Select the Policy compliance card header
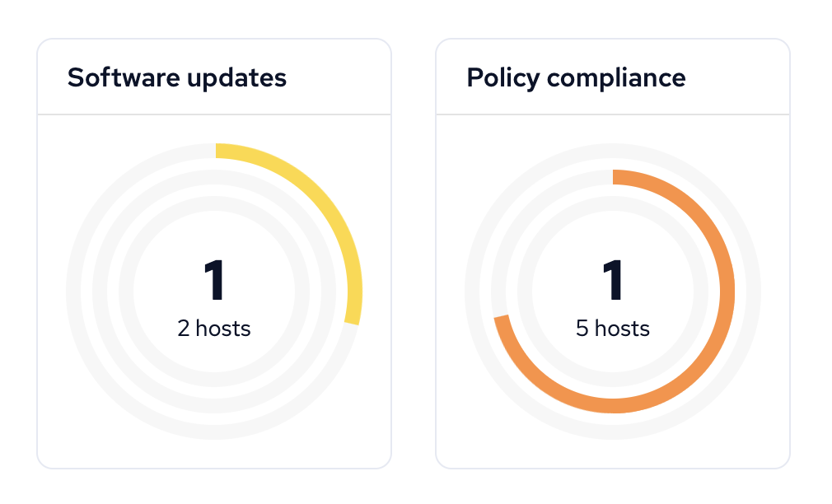This screenshot has height=504, width=832. 575,78
